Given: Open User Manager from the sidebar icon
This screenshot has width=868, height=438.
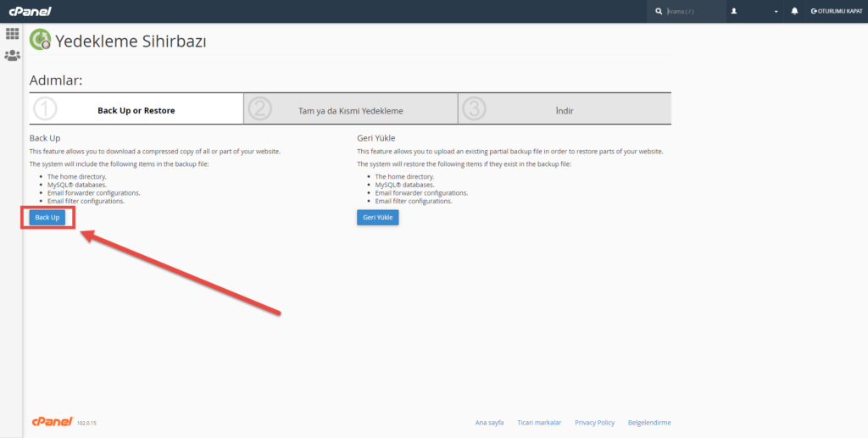Looking at the screenshot, I should point(12,56).
